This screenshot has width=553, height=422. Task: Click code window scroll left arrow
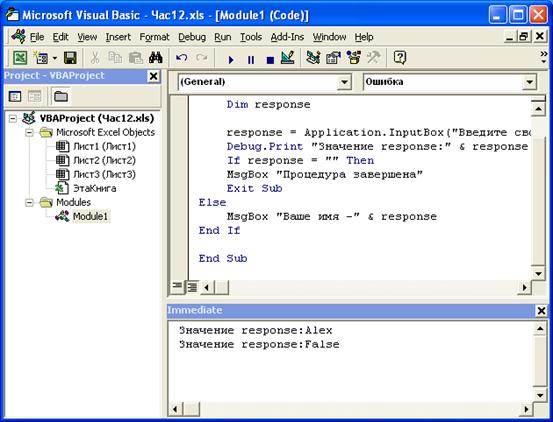(207, 287)
